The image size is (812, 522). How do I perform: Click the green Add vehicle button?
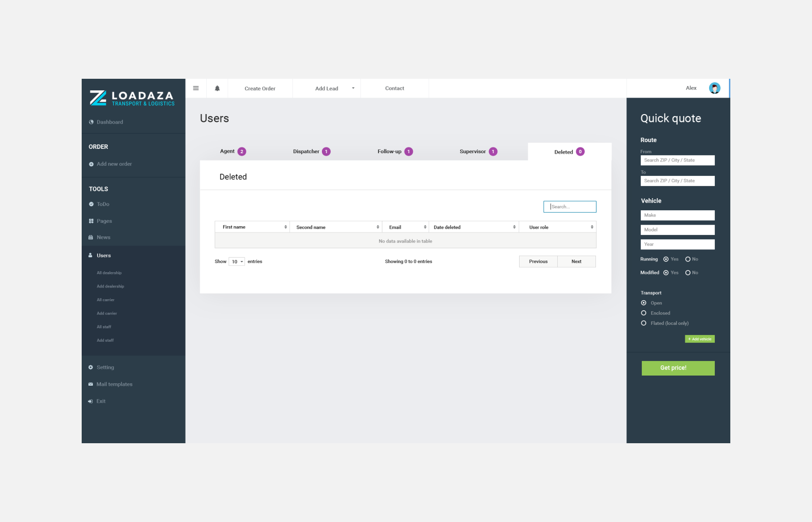[699, 339]
